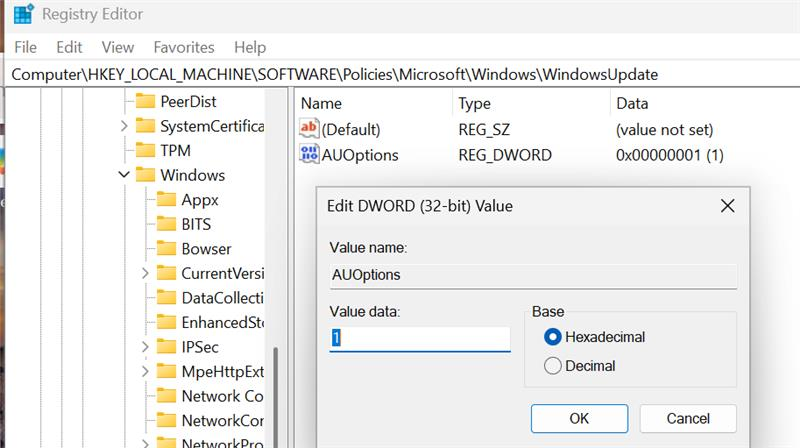The width and height of the screenshot is (800, 448).
Task: Click the AUOptions value name
Action: (360, 155)
